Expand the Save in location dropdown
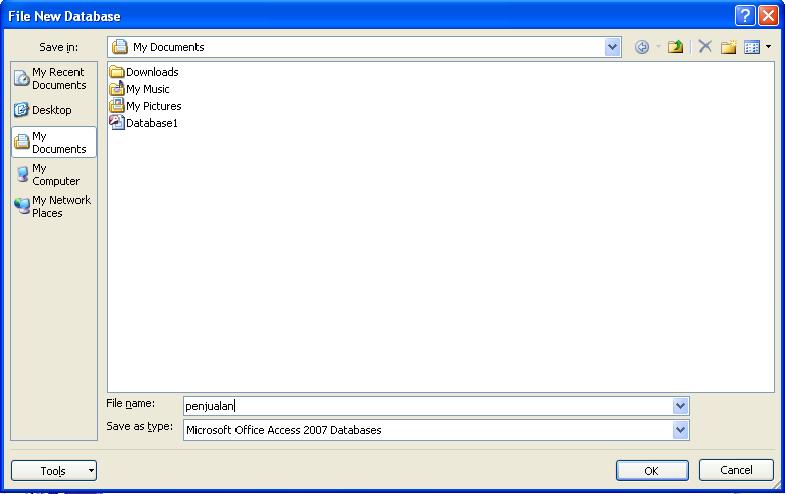 coord(612,47)
